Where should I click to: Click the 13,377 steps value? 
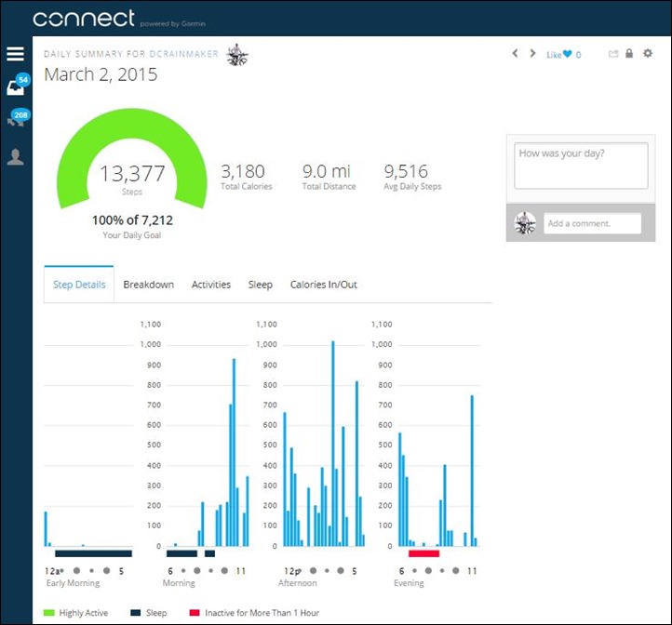[132, 174]
